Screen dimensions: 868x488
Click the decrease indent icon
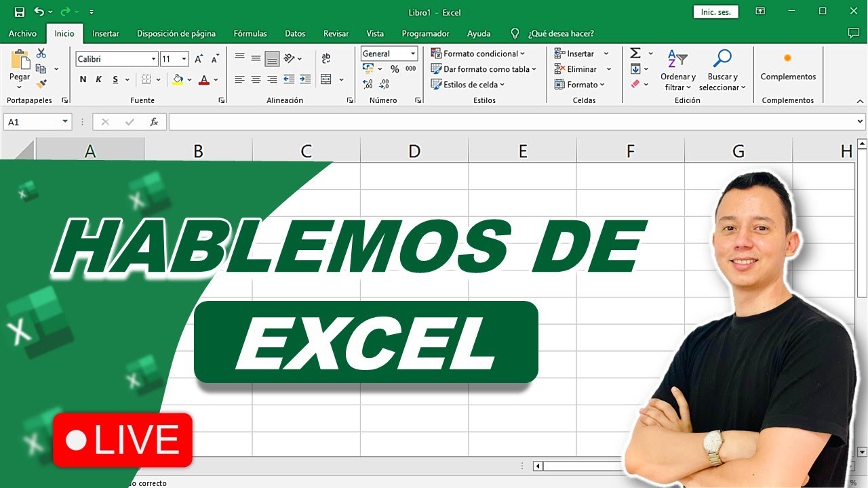click(289, 79)
